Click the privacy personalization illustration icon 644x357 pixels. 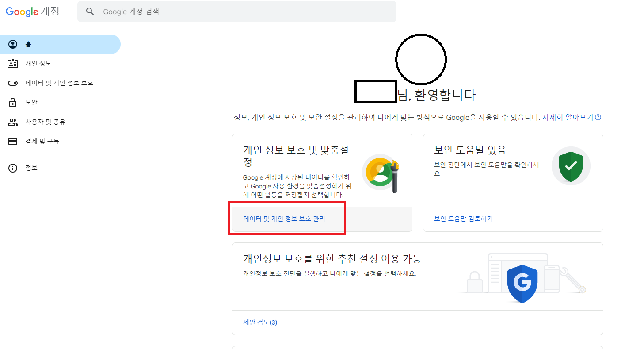pos(381,173)
